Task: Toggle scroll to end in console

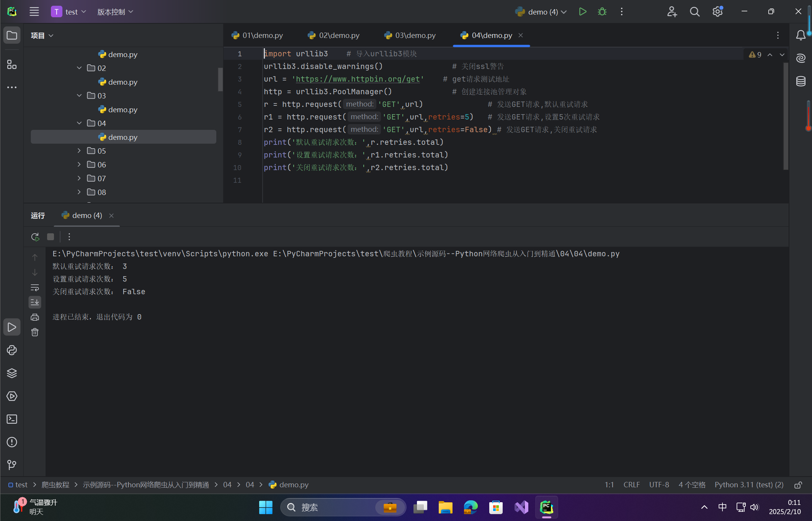Action: coord(35,302)
